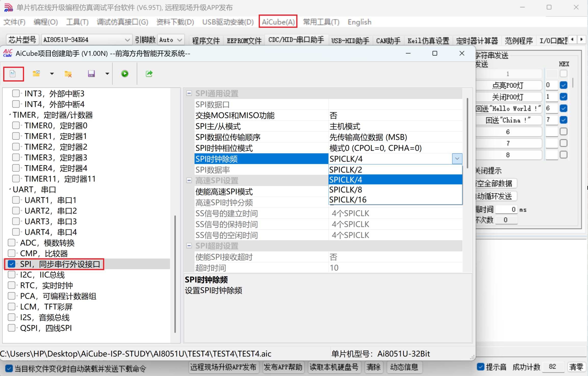The width and height of the screenshot is (588, 376).
Task: Open the pin count Auto dropdown
Action: click(x=171, y=40)
